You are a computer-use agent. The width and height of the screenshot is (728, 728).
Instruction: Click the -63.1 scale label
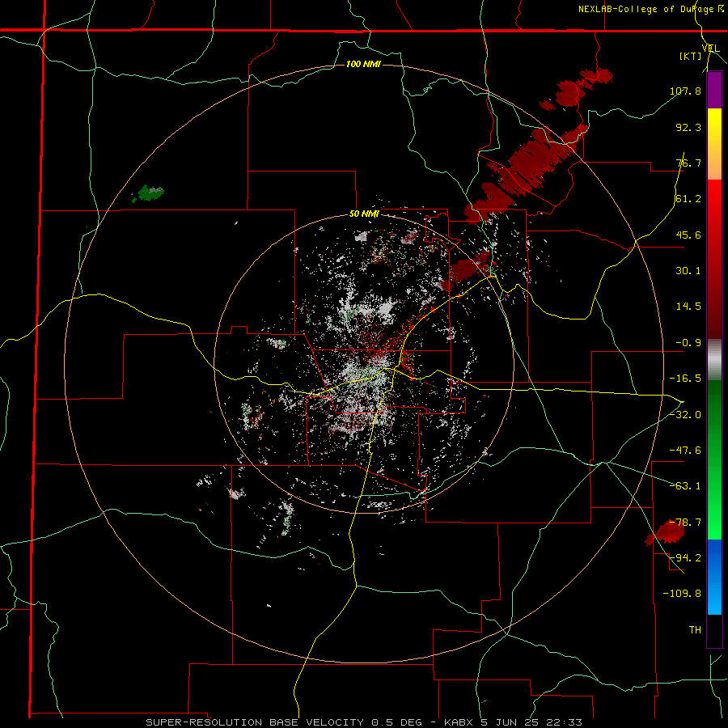click(685, 486)
